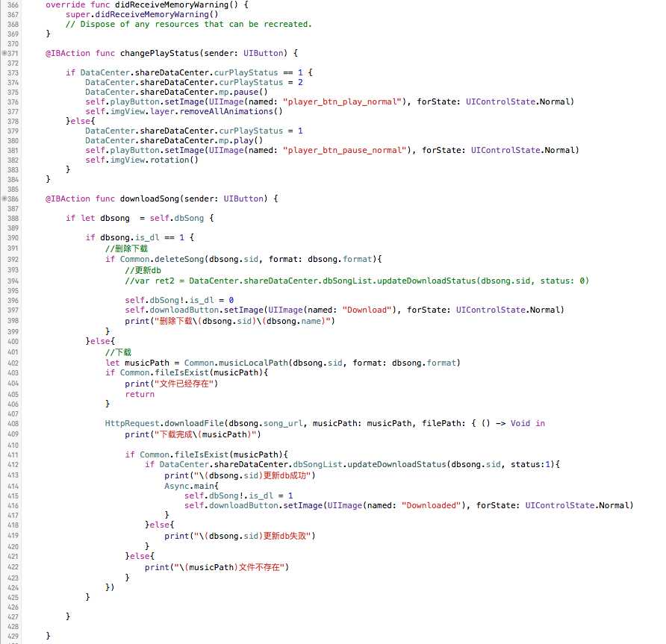This screenshot has width=666, height=644.
Task: Click the print "下载完成" statement
Action: point(193,435)
